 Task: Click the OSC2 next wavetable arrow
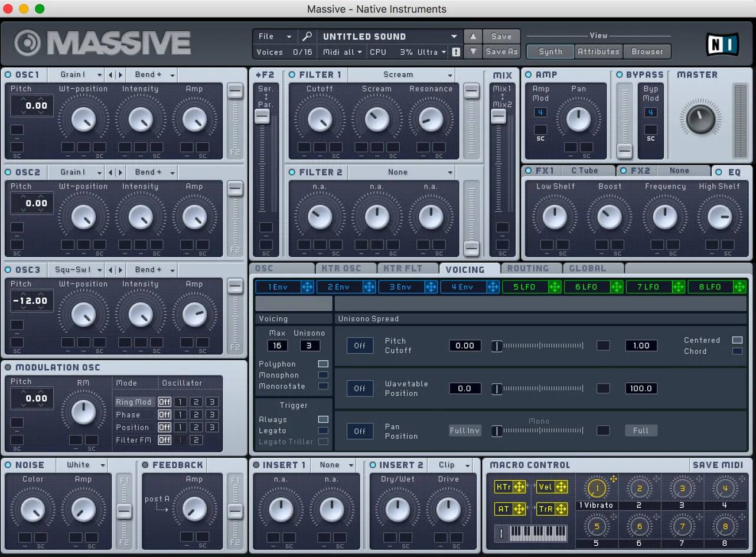point(120,172)
